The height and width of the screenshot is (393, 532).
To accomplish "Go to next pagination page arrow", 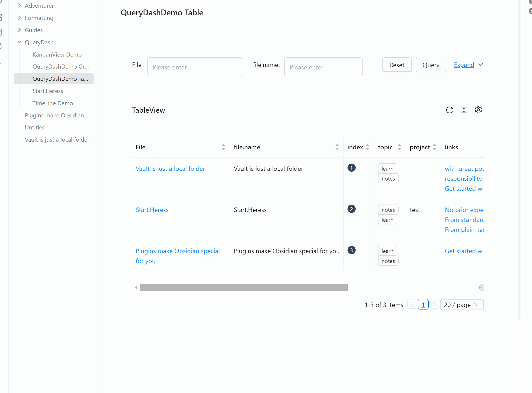I will [x=434, y=305].
